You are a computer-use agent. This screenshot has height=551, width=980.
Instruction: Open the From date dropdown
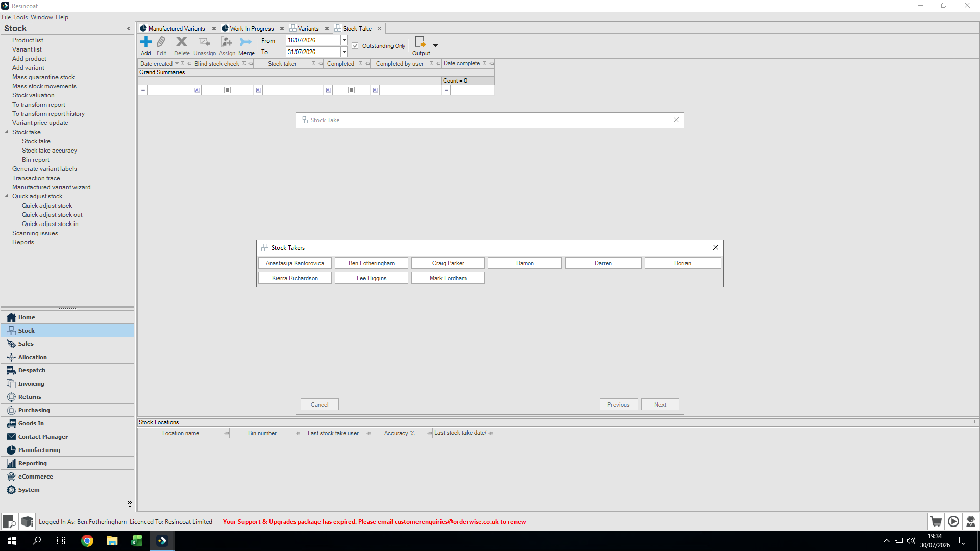click(344, 40)
